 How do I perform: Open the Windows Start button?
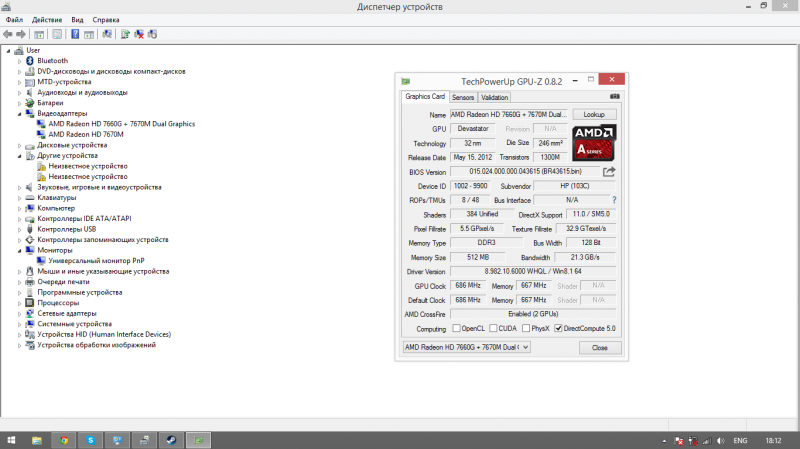(x=11, y=440)
